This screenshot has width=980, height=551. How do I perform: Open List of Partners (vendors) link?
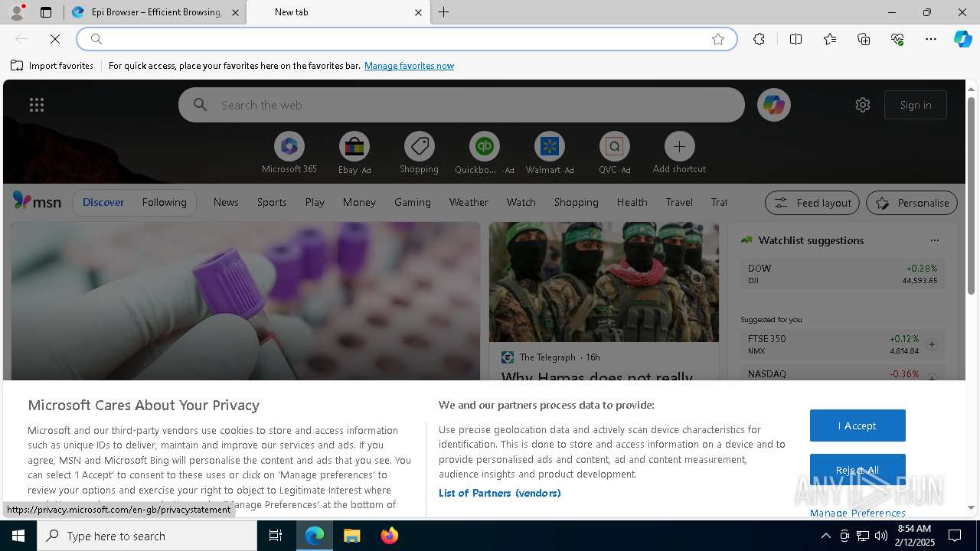[500, 493]
